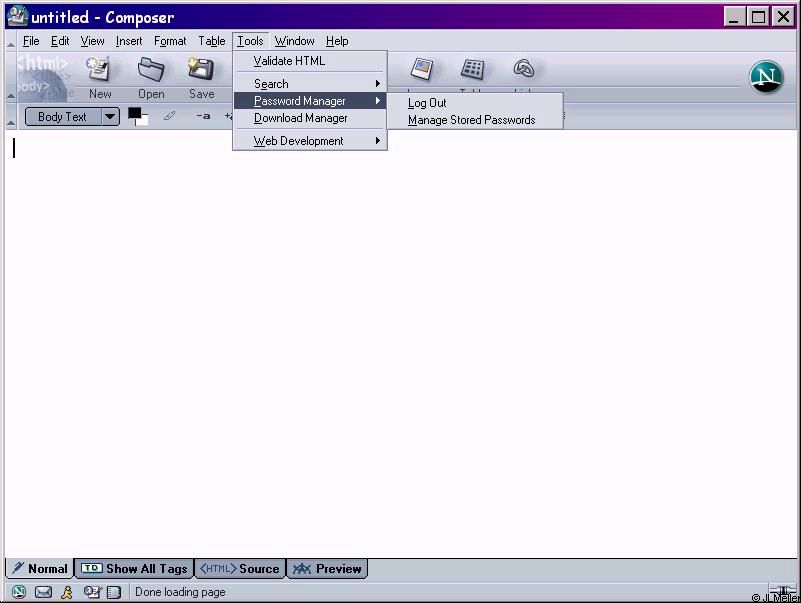Image resolution: width=801 pixels, height=603 pixels.
Task: Select Manage Stored Passwords
Action: click(x=475, y=120)
